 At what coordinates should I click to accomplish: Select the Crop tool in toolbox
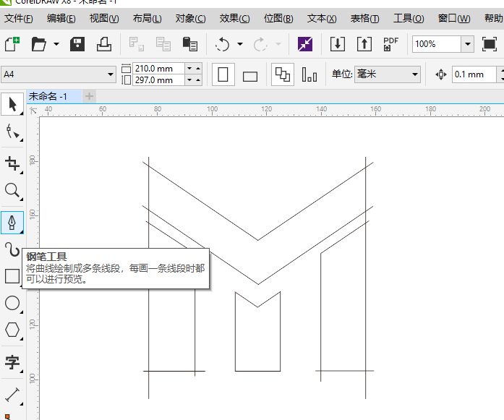coord(12,163)
